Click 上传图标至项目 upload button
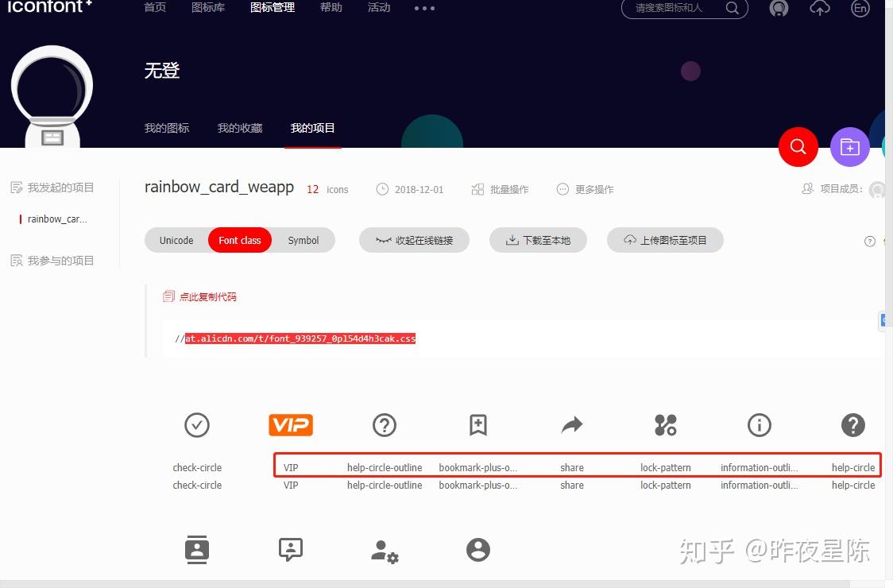The width and height of the screenshot is (893, 588). click(x=665, y=241)
